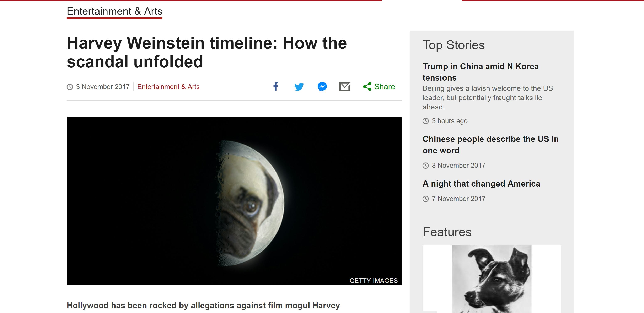
Task: Click the Beijing gives a lavish welcome summary
Action: coord(487,98)
